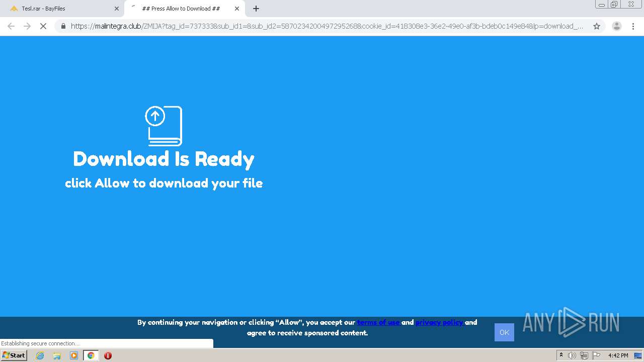The height and width of the screenshot is (362, 644).
Task: Open the Chrome profile avatar
Action: pos(617,26)
